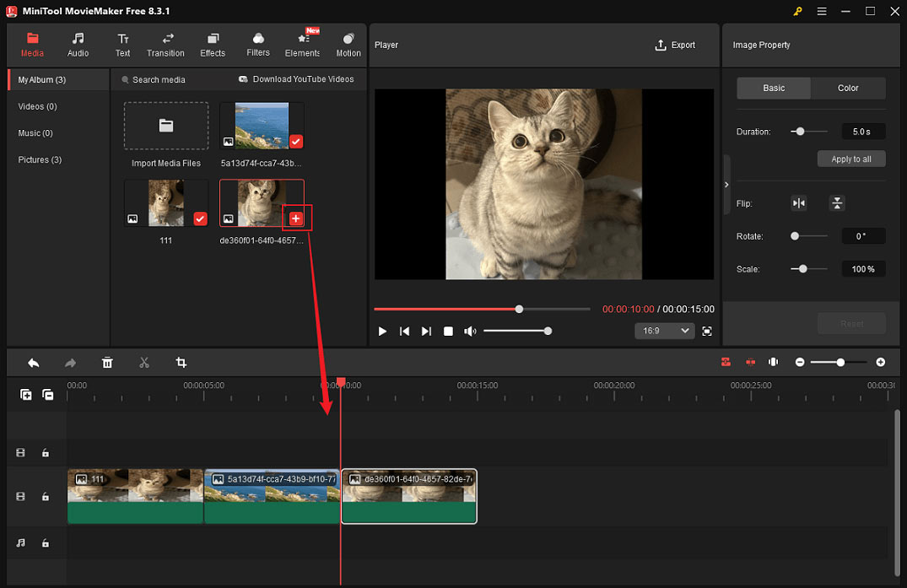Delete the selected clip with the trash icon
Screen dimensions: 907x588
pyautogui.click(x=107, y=362)
